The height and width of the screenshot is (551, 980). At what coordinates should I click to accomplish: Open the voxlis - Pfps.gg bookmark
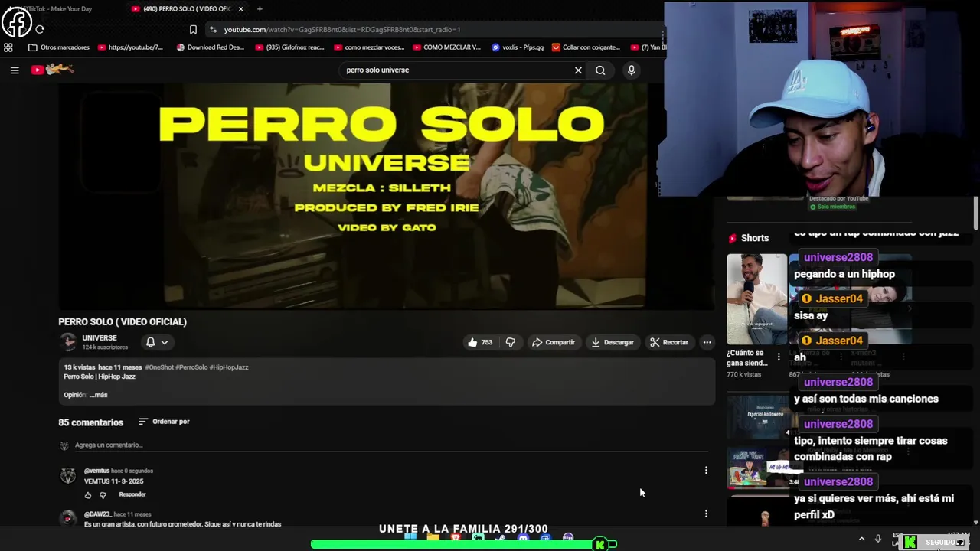pos(518,47)
